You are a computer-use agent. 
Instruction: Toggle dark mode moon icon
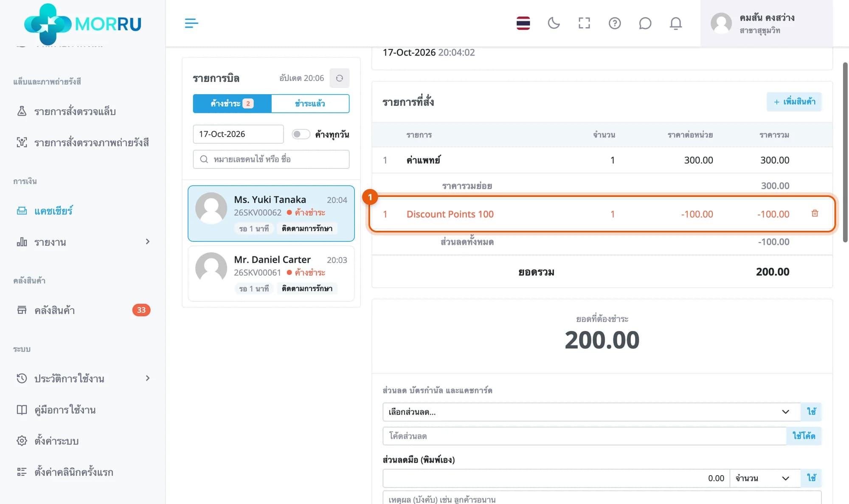click(554, 23)
